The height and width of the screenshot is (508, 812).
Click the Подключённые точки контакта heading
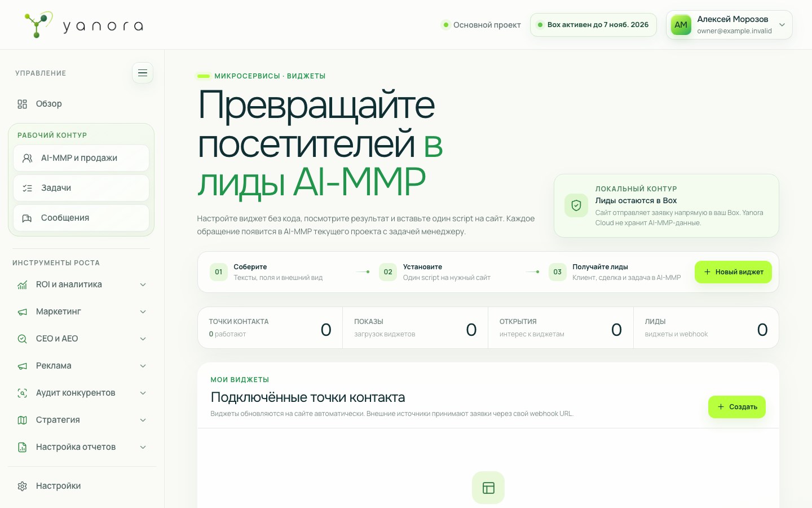(x=308, y=397)
